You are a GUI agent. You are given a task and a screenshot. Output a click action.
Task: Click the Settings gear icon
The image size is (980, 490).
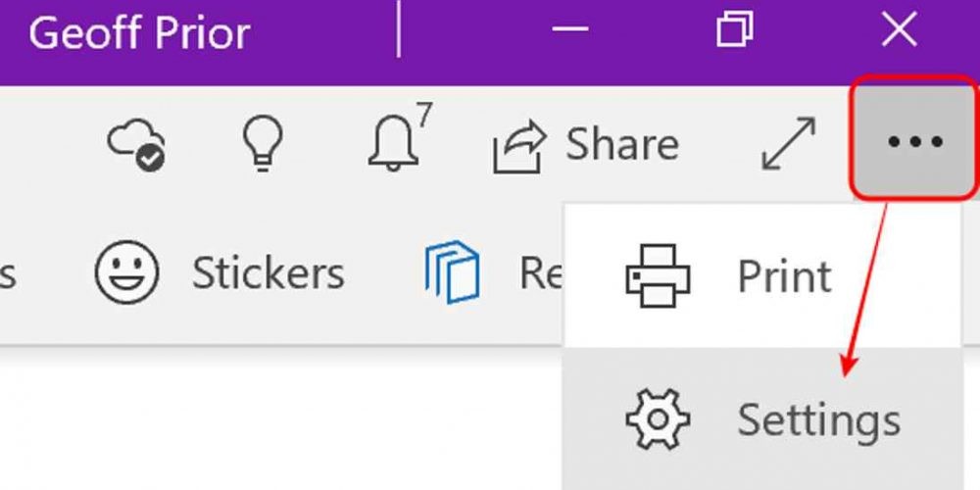(658, 419)
